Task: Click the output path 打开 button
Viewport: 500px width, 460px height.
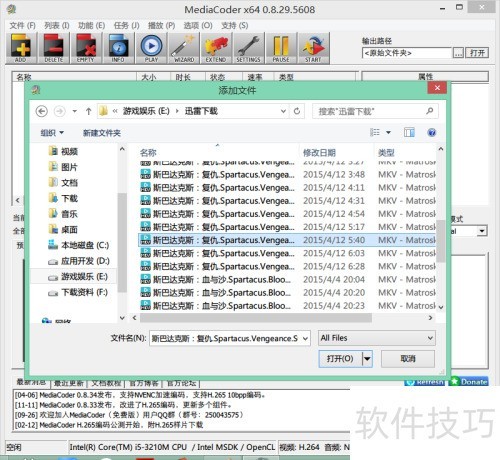Action: [478, 53]
